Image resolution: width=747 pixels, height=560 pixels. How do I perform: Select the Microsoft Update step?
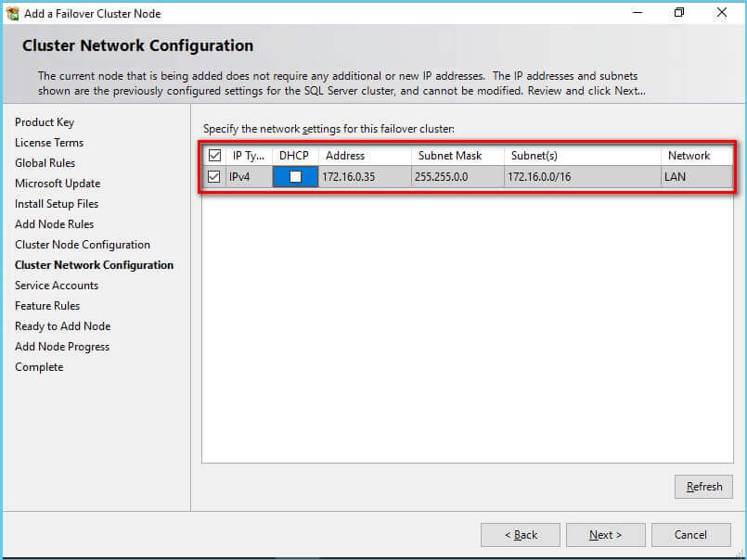[58, 184]
